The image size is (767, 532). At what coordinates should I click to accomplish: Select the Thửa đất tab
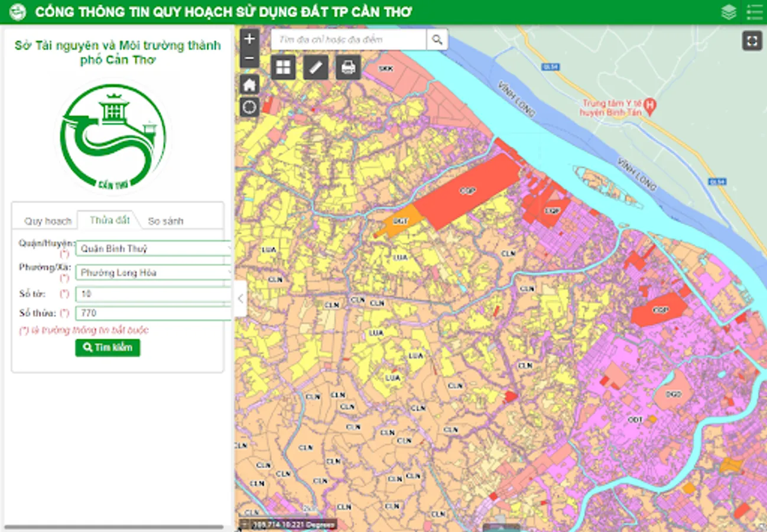(109, 220)
